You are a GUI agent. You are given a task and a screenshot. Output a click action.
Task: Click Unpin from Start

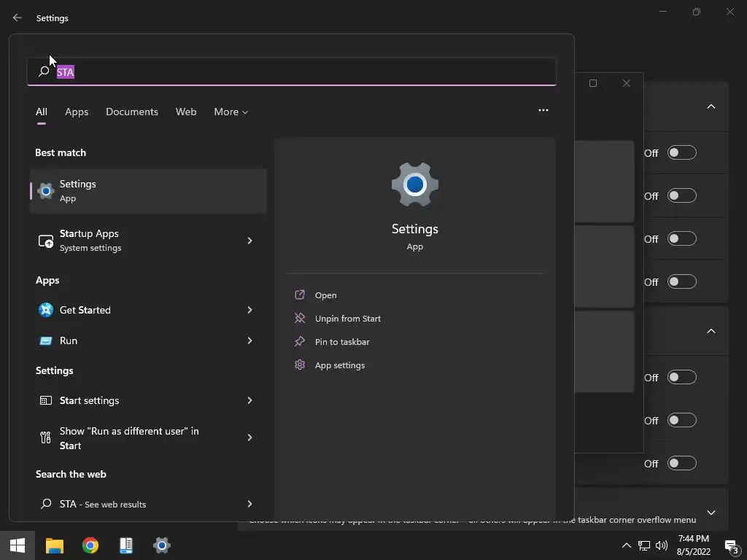348,319
